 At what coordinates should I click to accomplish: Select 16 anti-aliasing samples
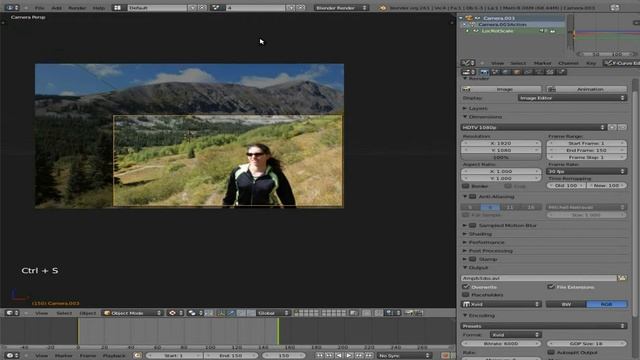click(x=531, y=207)
